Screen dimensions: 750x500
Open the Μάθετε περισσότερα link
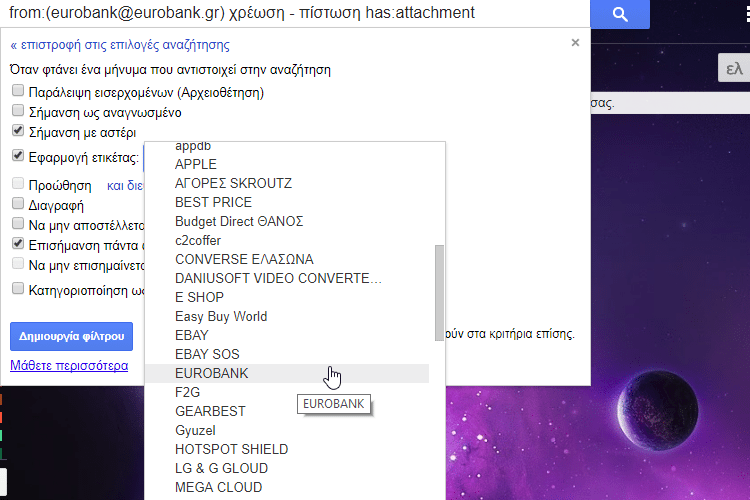click(69, 366)
